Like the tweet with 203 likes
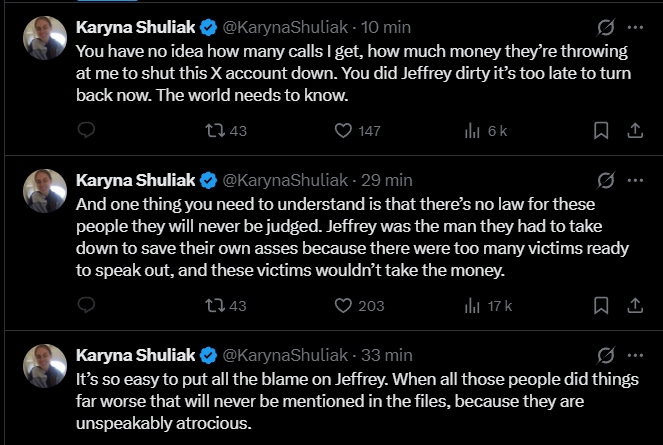 pos(356,306)
